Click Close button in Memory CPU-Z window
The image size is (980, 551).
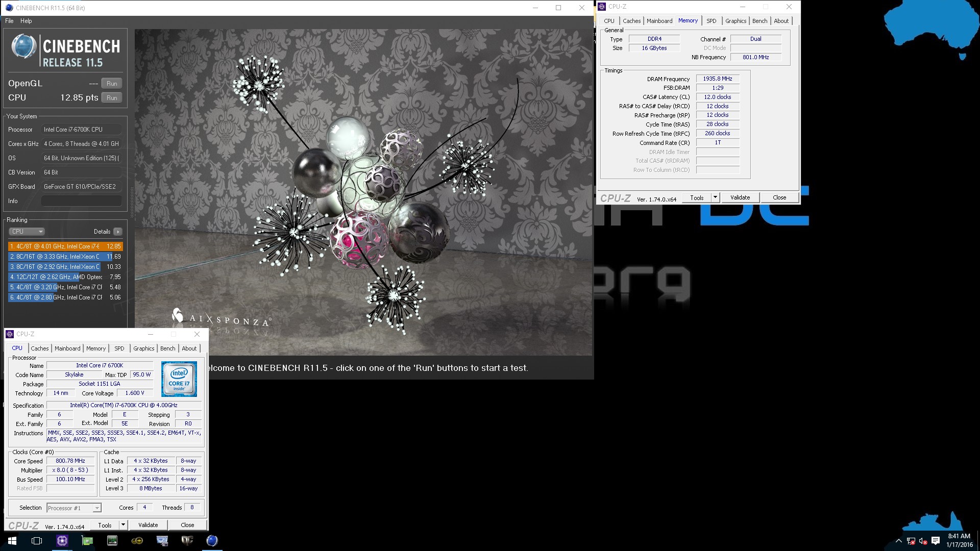[x=779, y=197]
